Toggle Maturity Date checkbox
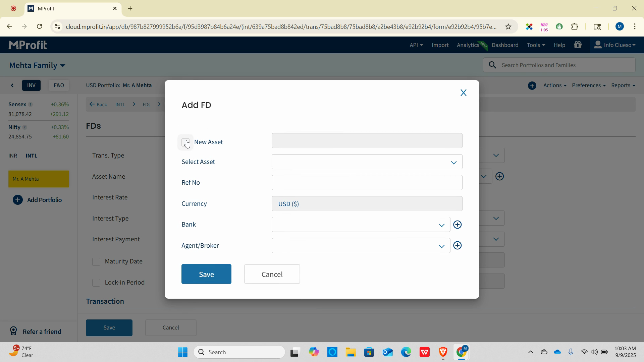644x362 pixels. point(96,262)
